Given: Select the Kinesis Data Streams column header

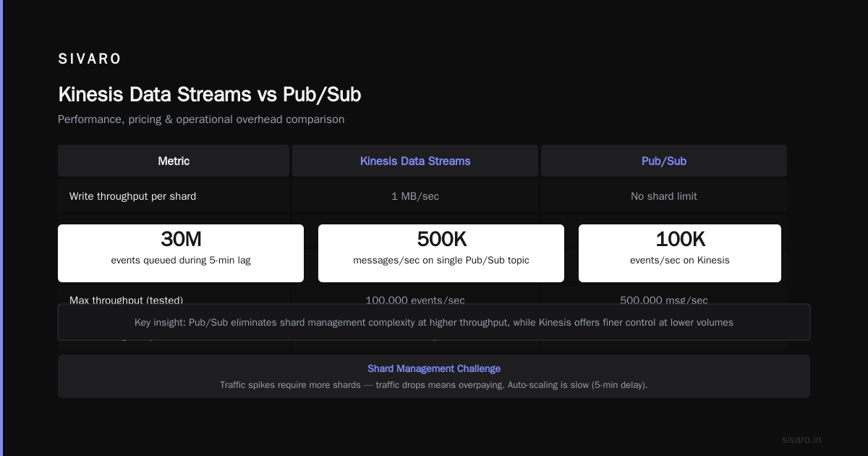Looking at the screenshot, I should point(415,161).
